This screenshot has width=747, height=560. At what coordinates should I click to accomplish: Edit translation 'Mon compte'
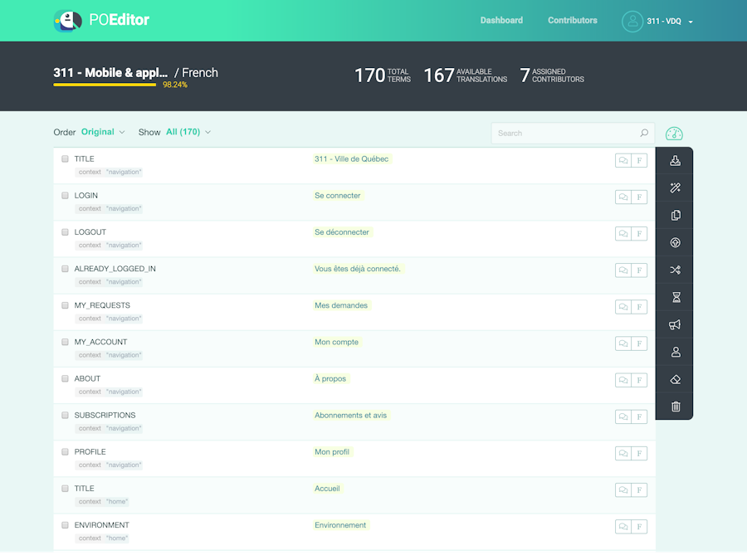point(337,343)
